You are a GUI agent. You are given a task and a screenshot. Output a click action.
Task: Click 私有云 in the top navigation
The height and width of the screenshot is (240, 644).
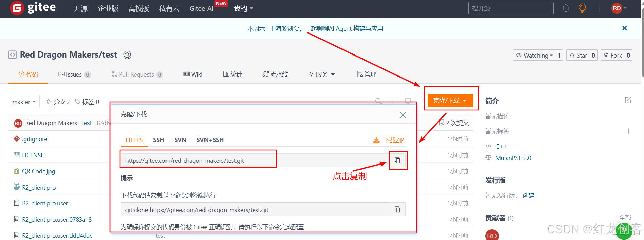(169, 8)
